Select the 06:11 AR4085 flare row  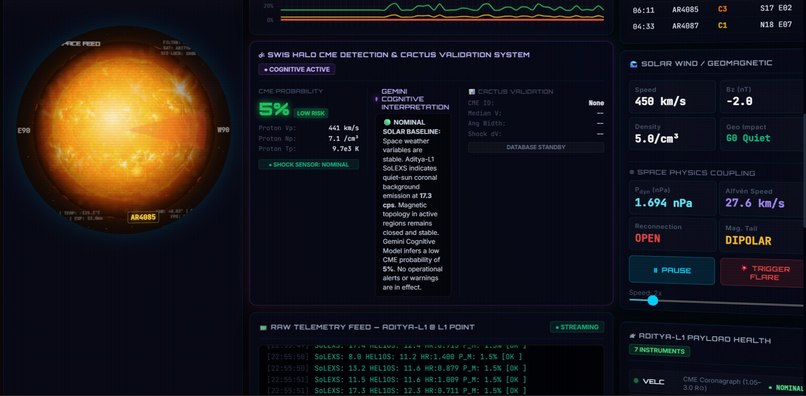(x=712, y=9)
